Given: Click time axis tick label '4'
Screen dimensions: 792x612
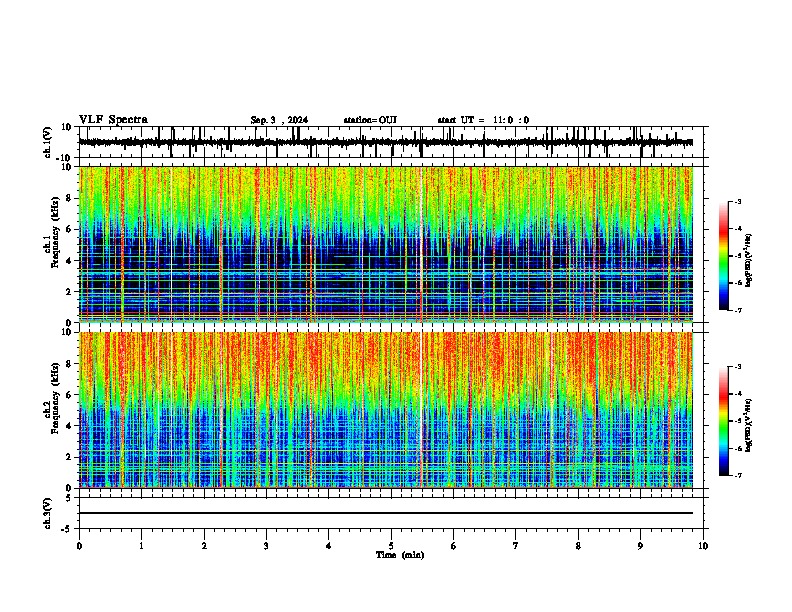Looking at the screenshot, I should (329, 546).
